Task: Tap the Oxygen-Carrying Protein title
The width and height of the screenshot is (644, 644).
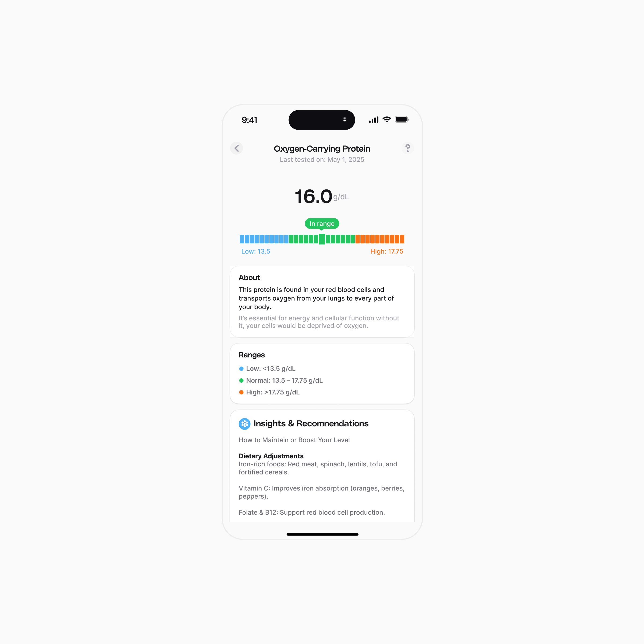Action: (x=322, y=149)
